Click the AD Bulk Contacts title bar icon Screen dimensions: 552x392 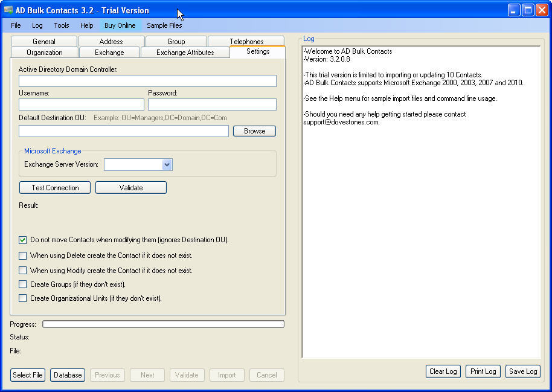click(8, 10)
